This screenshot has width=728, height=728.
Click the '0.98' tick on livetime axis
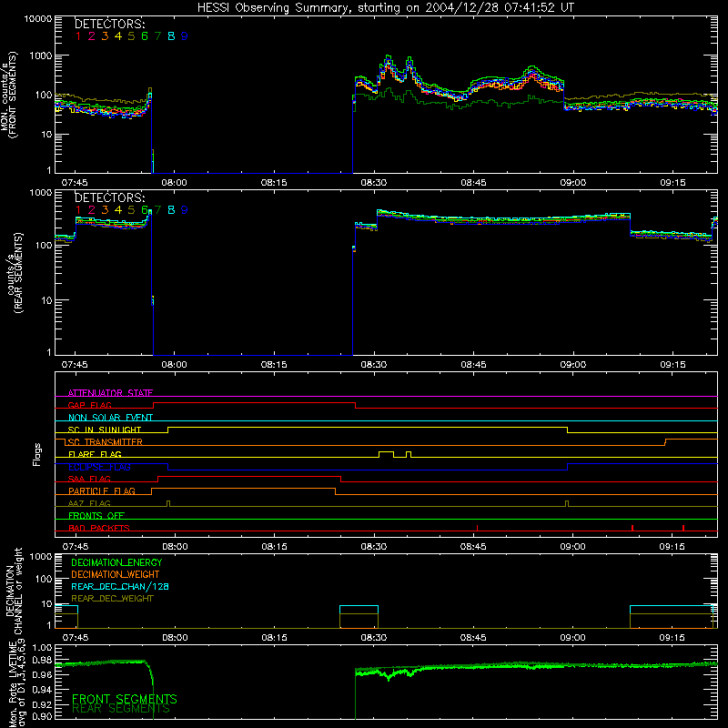[x=42, y=661]
